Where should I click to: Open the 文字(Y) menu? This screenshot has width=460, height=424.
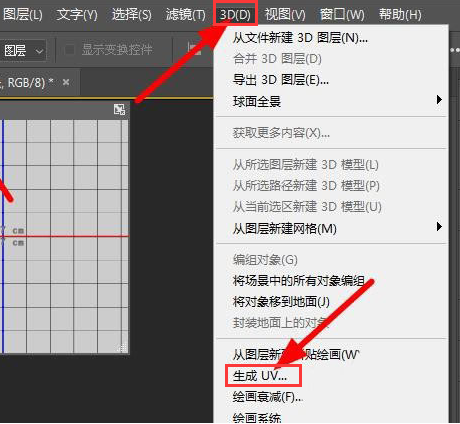click(x=77, y=15)
